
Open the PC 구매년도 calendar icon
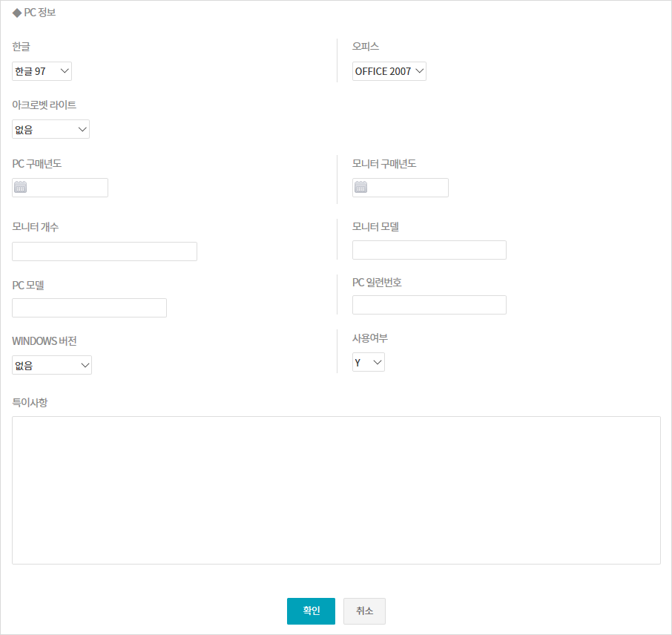tap(21, 188)
